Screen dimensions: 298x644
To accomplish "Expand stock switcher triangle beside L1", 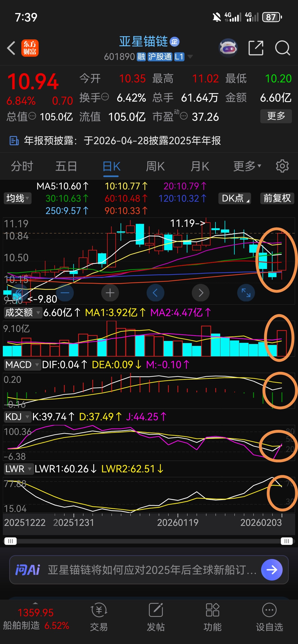I will [x=190, y=57].
